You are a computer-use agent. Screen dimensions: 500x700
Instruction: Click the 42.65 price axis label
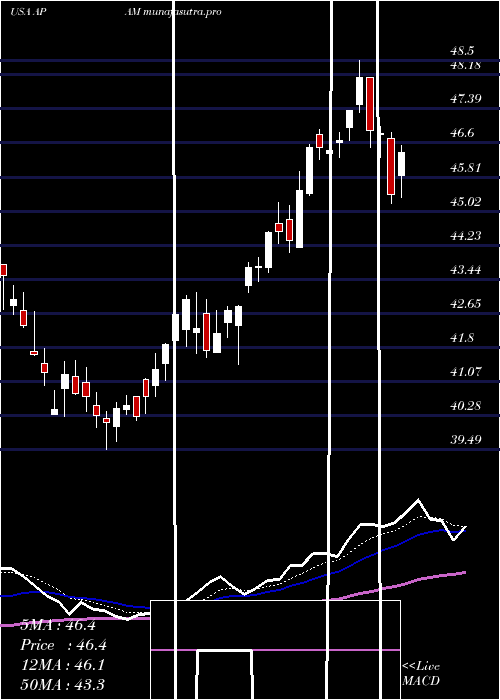point(466,304)
